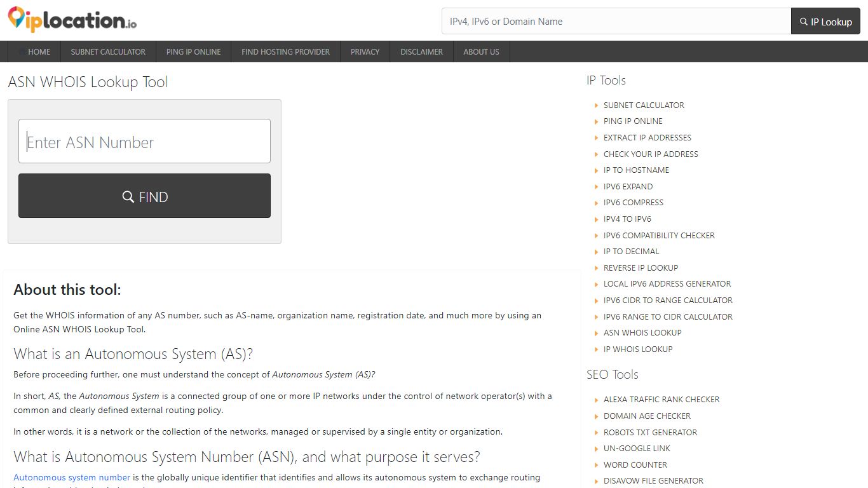Click the 'IP Tools' sidebar heading
The image size is (868, 488).
click(x=606, y=81)
